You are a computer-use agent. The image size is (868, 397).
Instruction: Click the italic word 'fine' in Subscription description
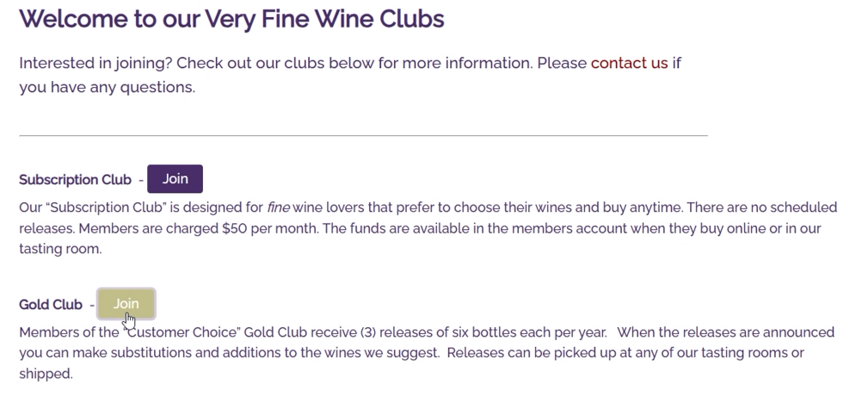[278, 208]
